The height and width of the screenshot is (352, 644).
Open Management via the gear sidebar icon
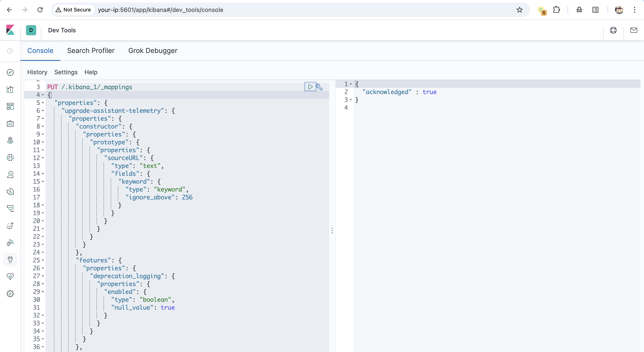tap(10, 293)
